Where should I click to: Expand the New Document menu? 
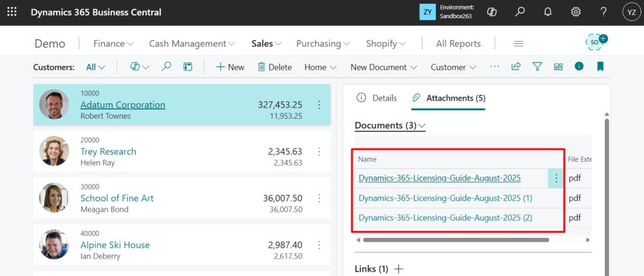384,67
